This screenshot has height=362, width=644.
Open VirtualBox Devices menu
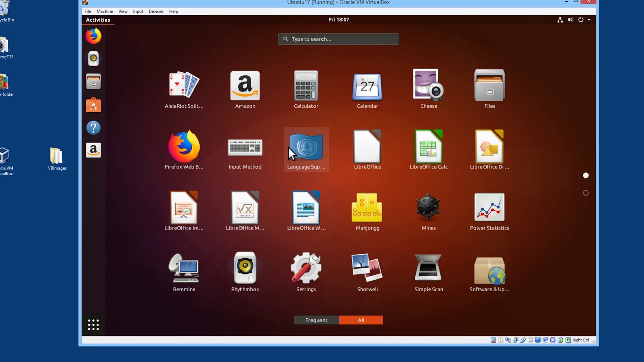(x=156, y=11)
